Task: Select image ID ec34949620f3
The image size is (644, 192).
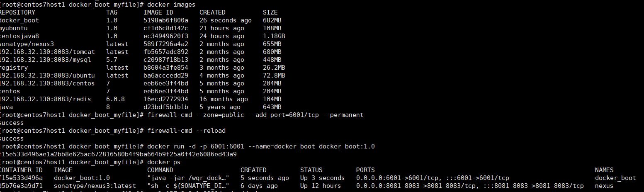Action: click(166, 36)
